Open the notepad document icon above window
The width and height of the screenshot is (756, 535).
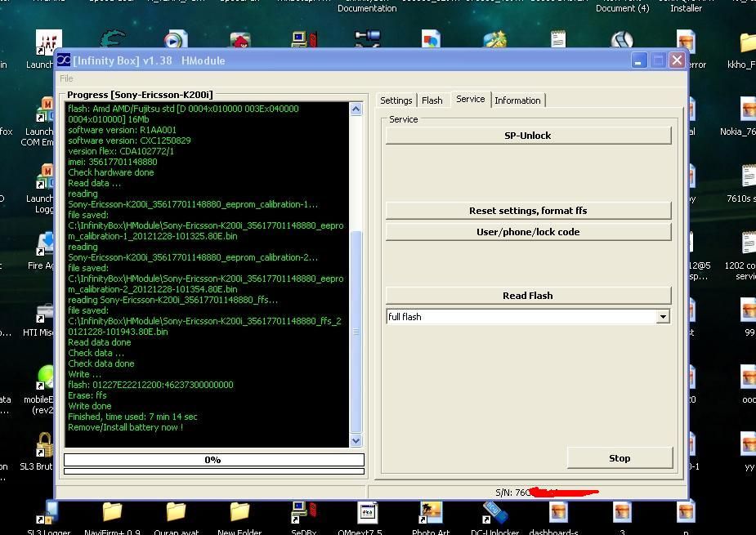[558, 39]
